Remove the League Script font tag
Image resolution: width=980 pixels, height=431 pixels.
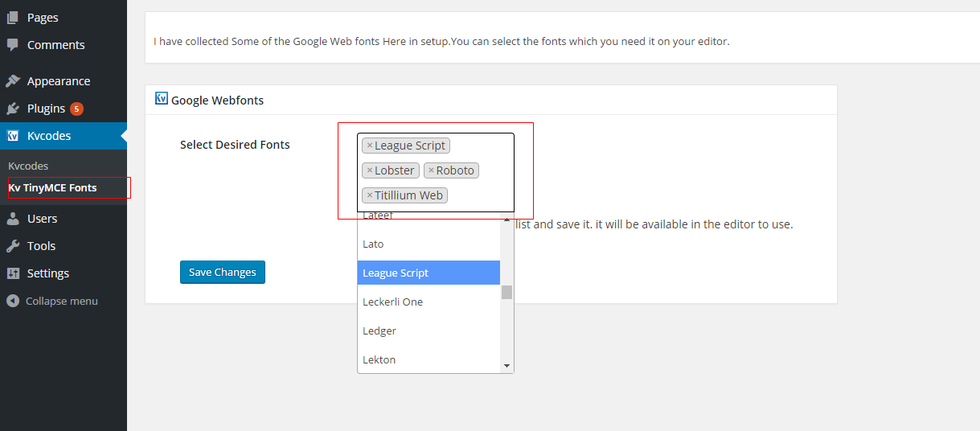pyautogui.click(x=370, y=146)
